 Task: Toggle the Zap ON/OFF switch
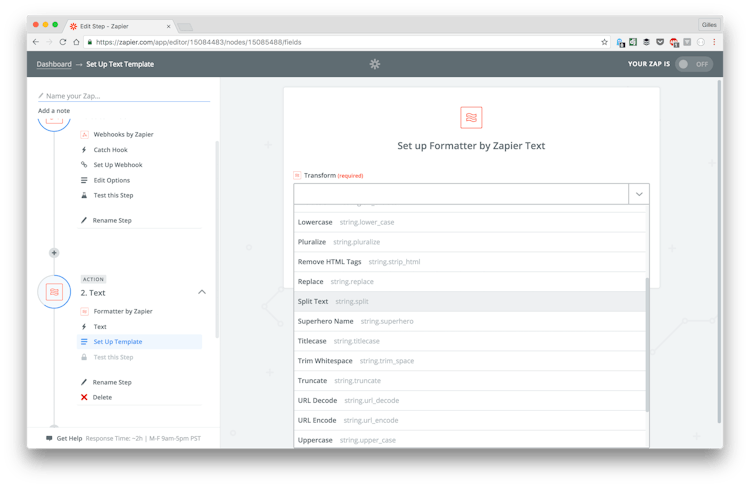coord(693,64)
